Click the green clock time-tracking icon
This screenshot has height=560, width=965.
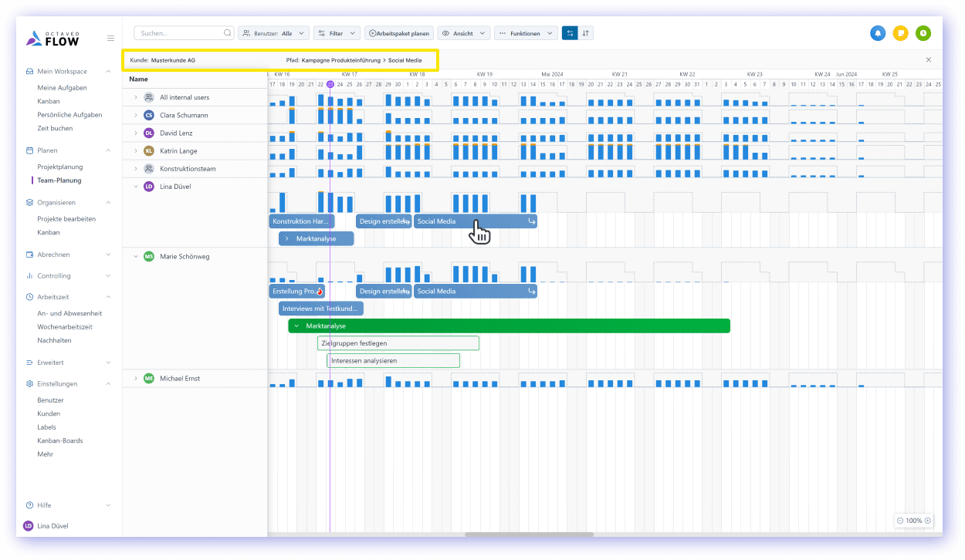[x=923, y=33]
